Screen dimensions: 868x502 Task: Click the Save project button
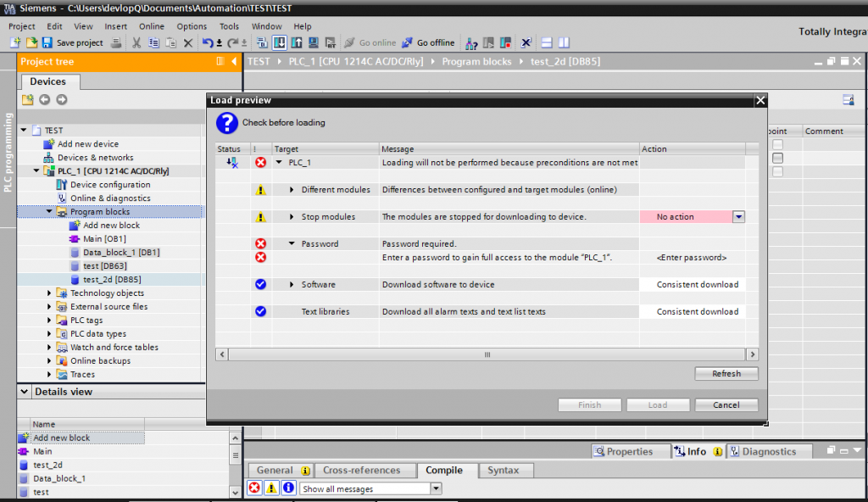pos(73,42)
